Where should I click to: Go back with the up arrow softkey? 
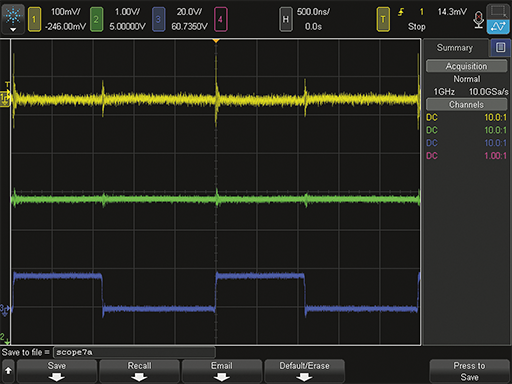click(x=8, y=371)
